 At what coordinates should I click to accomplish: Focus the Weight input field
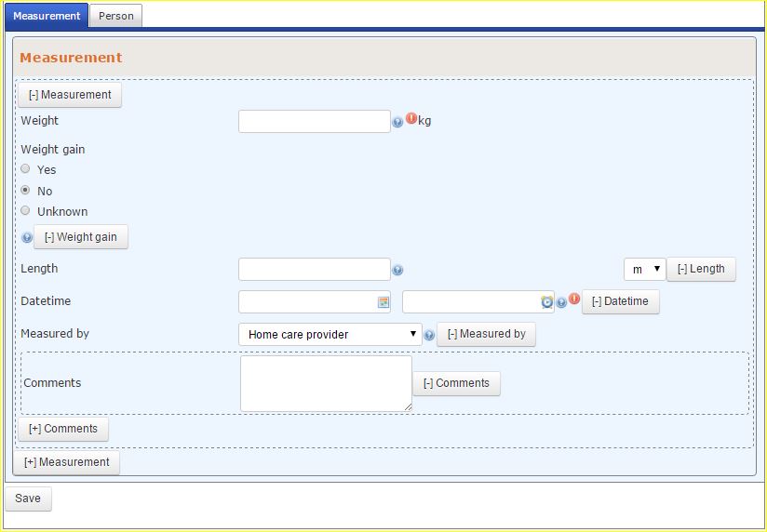pyautogui.click(x=315, y=121)
